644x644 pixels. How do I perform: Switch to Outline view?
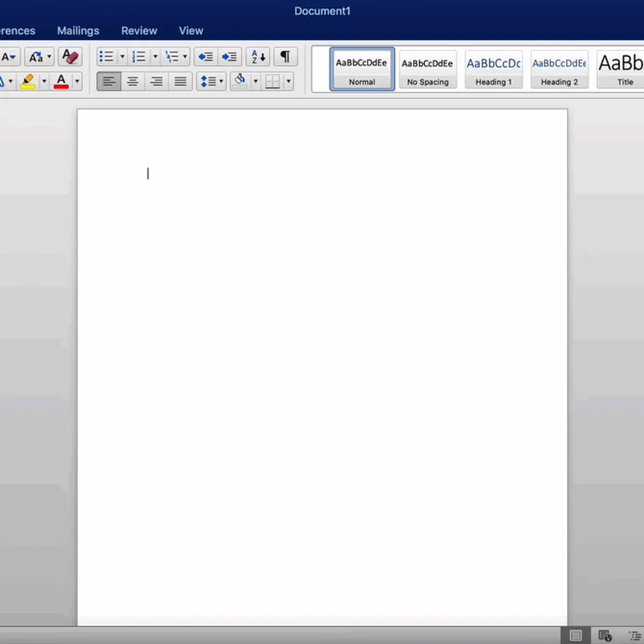(635, 635)
